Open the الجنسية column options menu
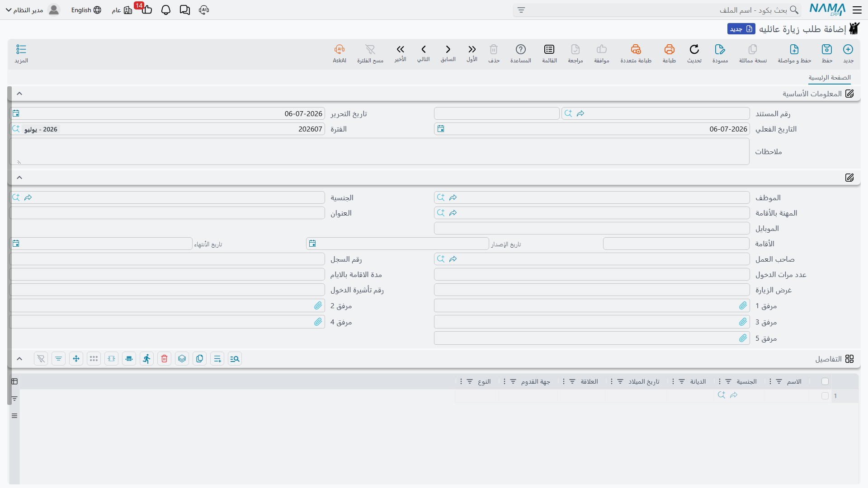This screenshot has height=488, width=868. tap(720, 382)
